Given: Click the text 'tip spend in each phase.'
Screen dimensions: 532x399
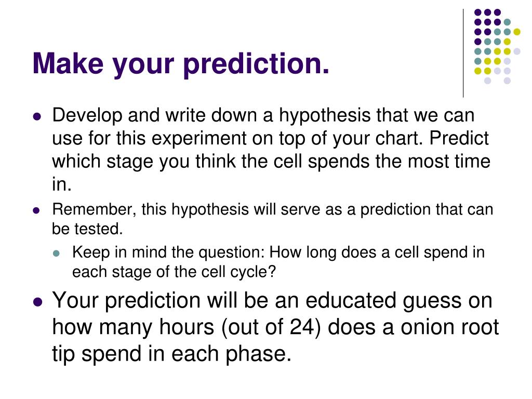Looking at the screenshot, I should pos(171,354).
